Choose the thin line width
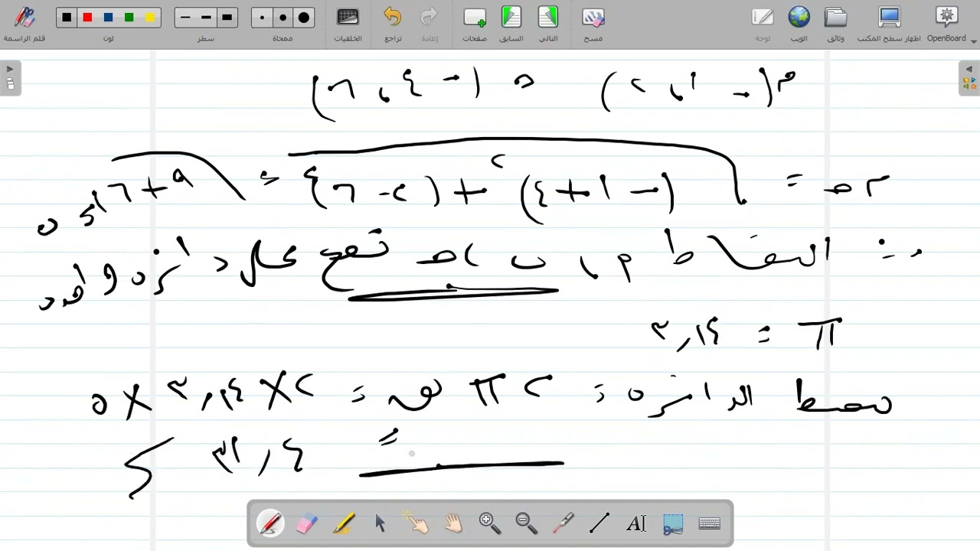This screenshot has height=551, width=980. click(185, 18)
